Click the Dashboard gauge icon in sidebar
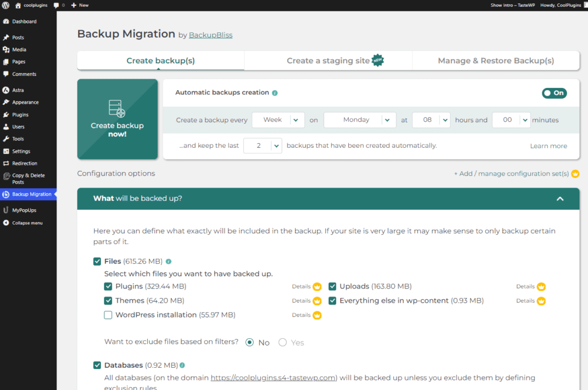 [6, 21]
